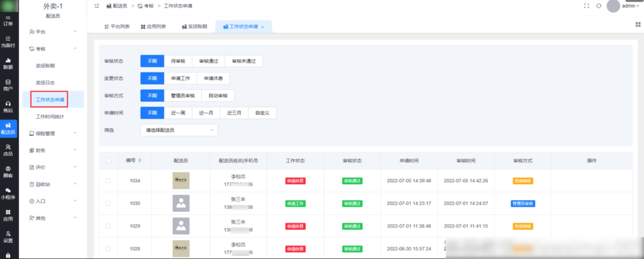
Task: Open the tab grid icon at far right
Action: (637, 26)
